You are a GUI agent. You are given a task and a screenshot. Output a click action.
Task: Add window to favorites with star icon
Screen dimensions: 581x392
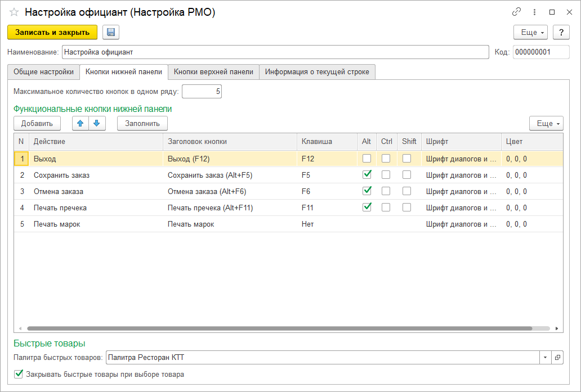14,12
